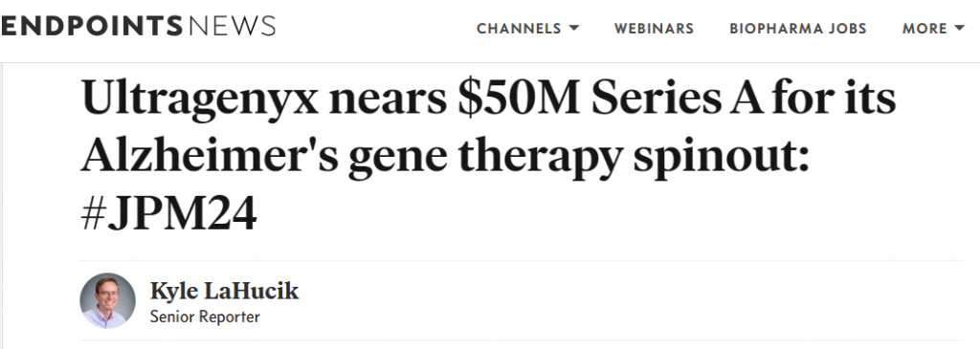980x349 pixels.
Task: Click the #JPM24 hashtag in the headline
Action: pos(168,215)
